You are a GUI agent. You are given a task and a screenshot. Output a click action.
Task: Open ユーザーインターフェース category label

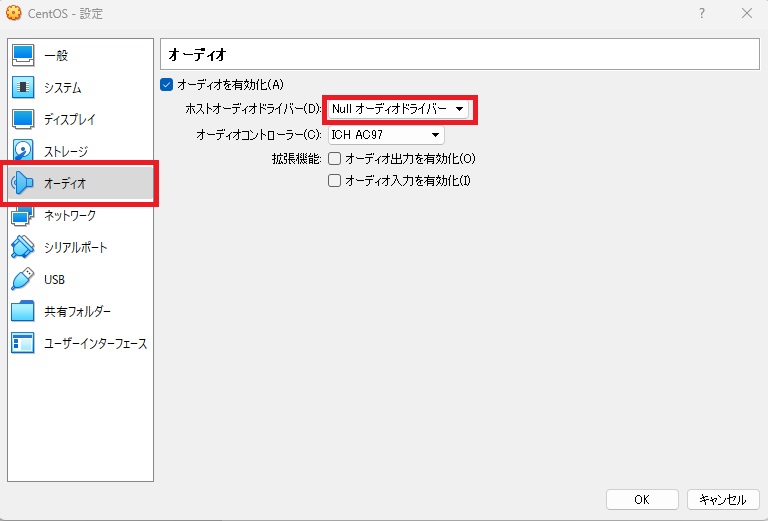pos(96,344)
